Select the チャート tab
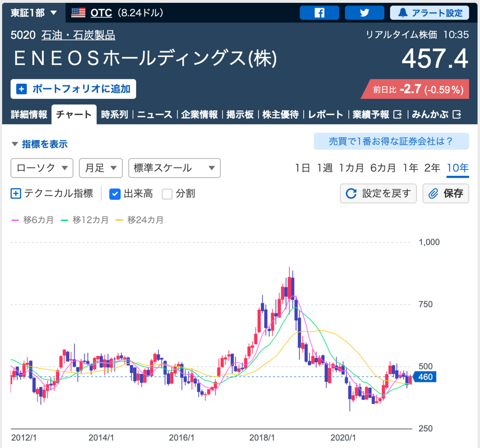480x448 pixels. [74, 115]
